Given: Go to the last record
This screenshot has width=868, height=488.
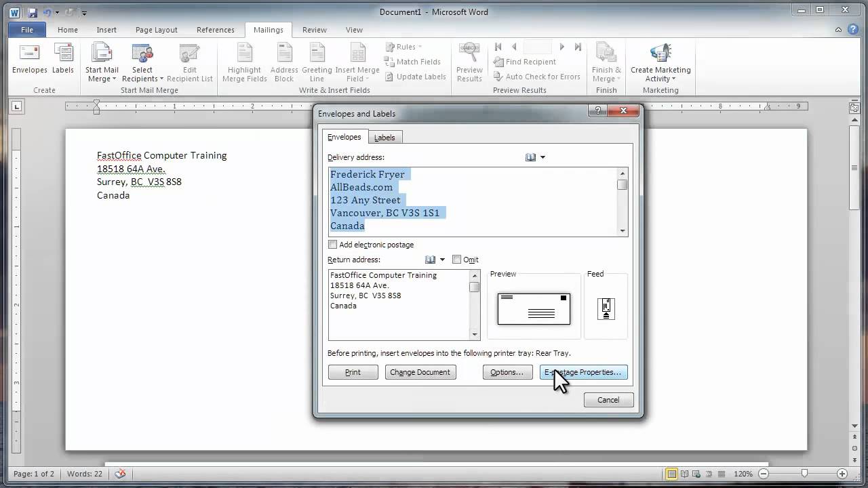Looking at the screenshot, I should (x=578, y=47).
